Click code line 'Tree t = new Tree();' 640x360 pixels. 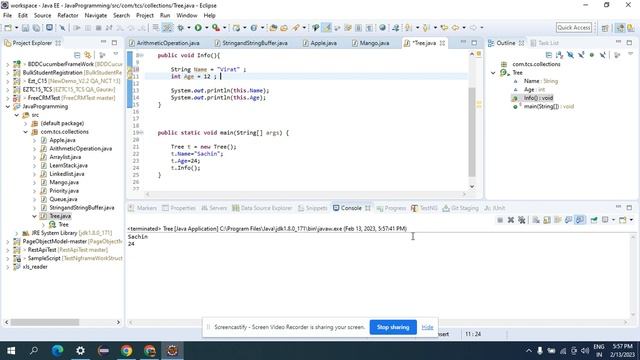[204, 147]
